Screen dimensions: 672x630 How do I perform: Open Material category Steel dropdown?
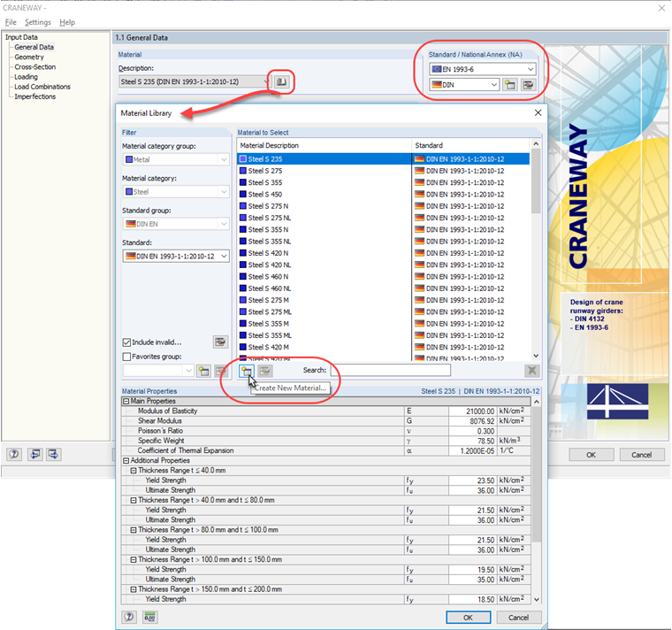click(x=176, y=192)
